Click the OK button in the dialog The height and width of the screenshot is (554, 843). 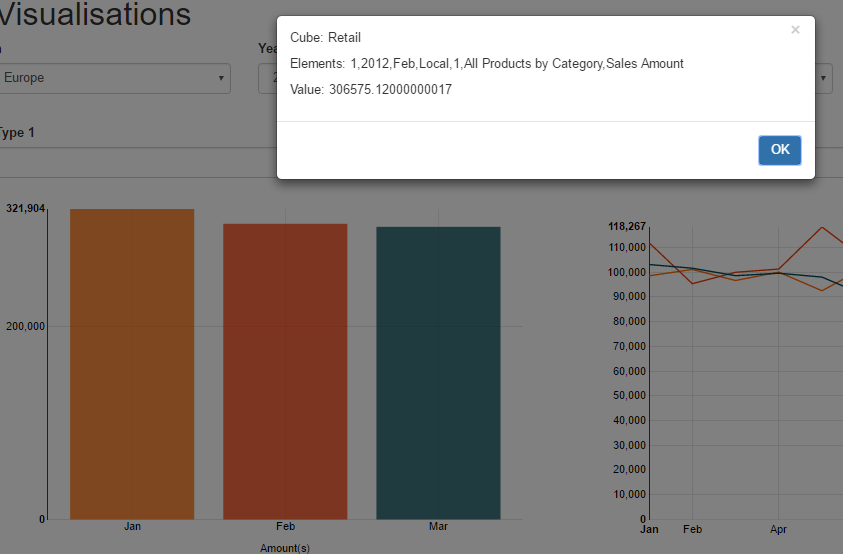(x=779, y=150)
